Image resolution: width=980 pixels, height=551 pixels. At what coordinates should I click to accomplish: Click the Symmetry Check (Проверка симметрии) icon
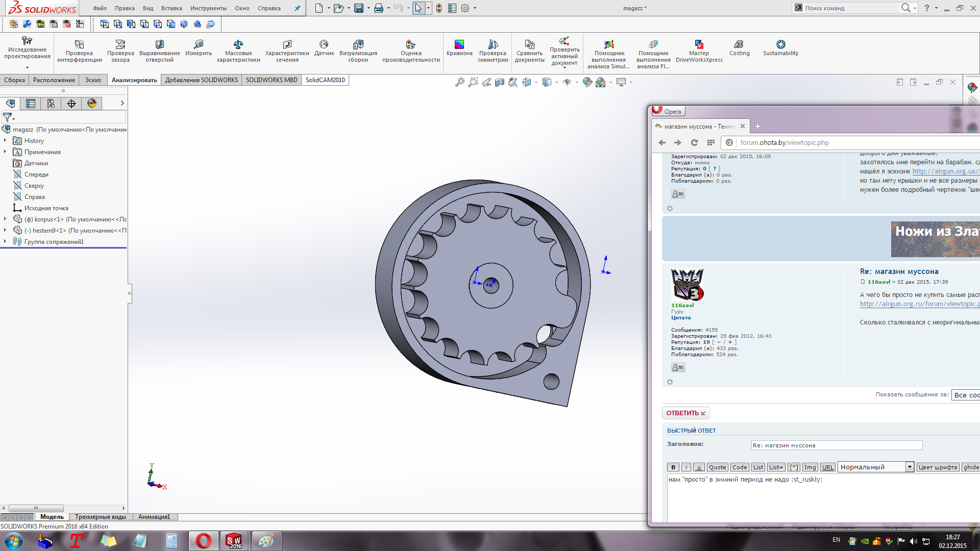point(493,51)
